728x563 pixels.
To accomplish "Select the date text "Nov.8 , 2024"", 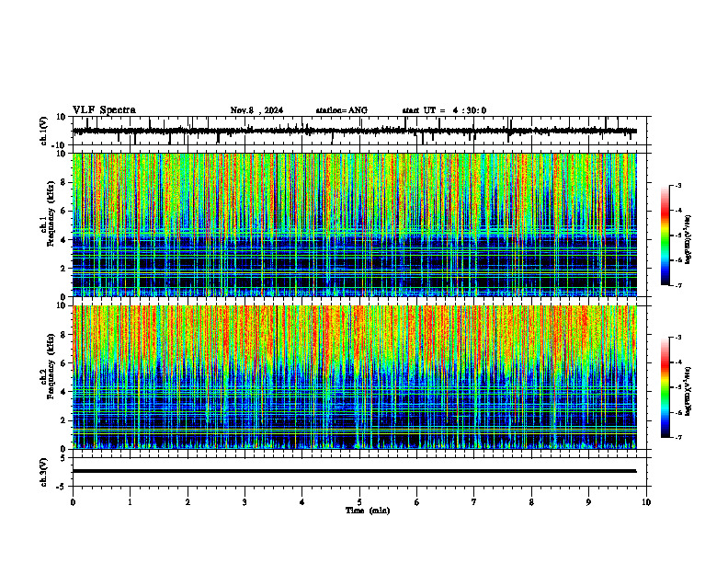I will coord(256,110).
